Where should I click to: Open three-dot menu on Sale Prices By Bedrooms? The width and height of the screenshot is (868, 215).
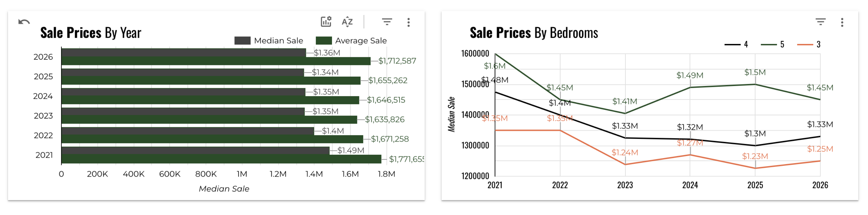842,22
